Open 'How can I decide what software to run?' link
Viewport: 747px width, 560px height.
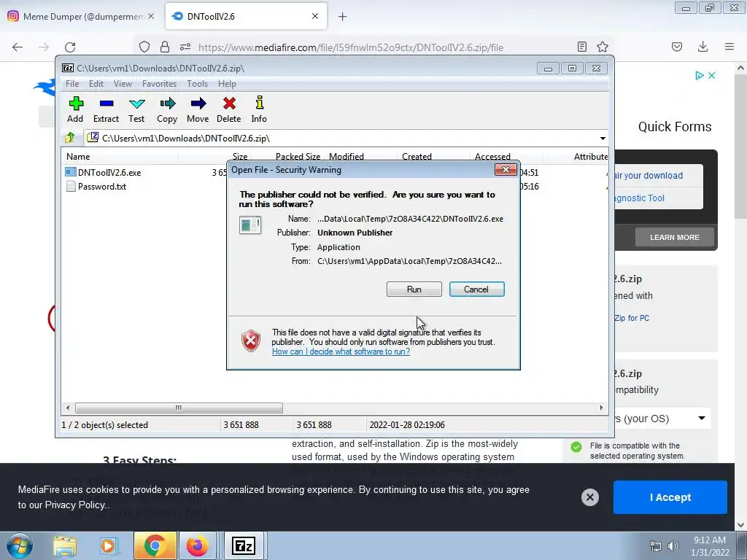341,351
